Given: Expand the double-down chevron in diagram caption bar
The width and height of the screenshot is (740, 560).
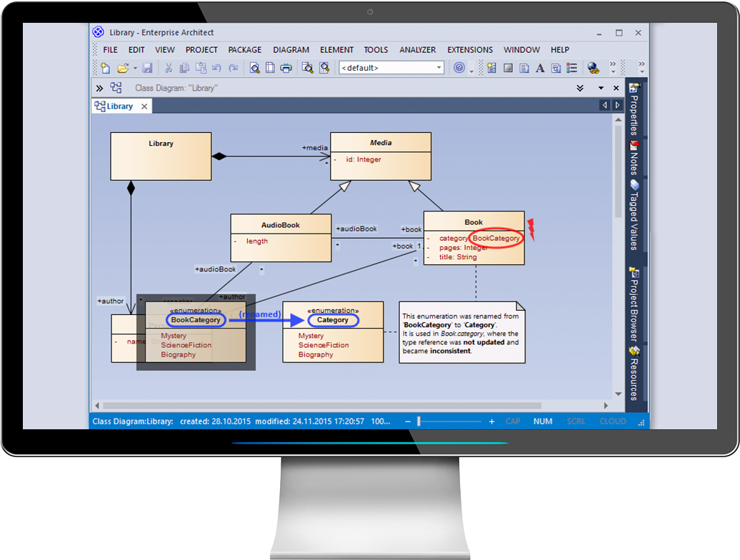Looking at the screenshot, I should point(580,89).
